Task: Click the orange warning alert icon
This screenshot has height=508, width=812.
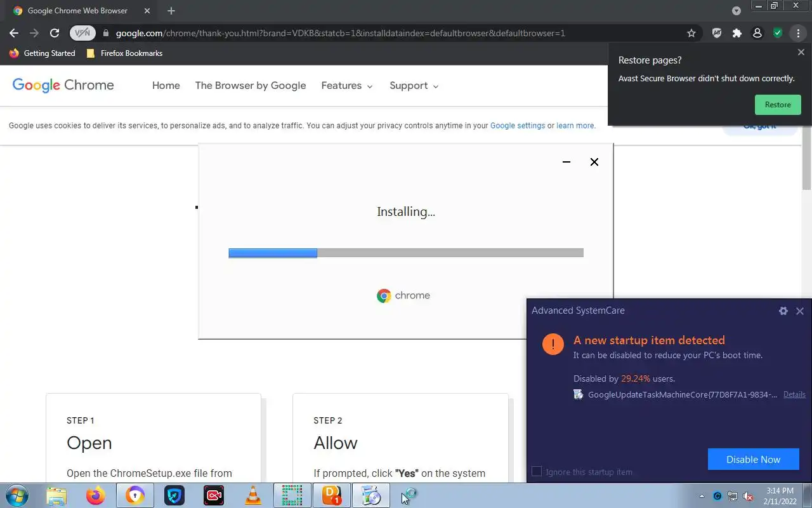Action: 553,344
